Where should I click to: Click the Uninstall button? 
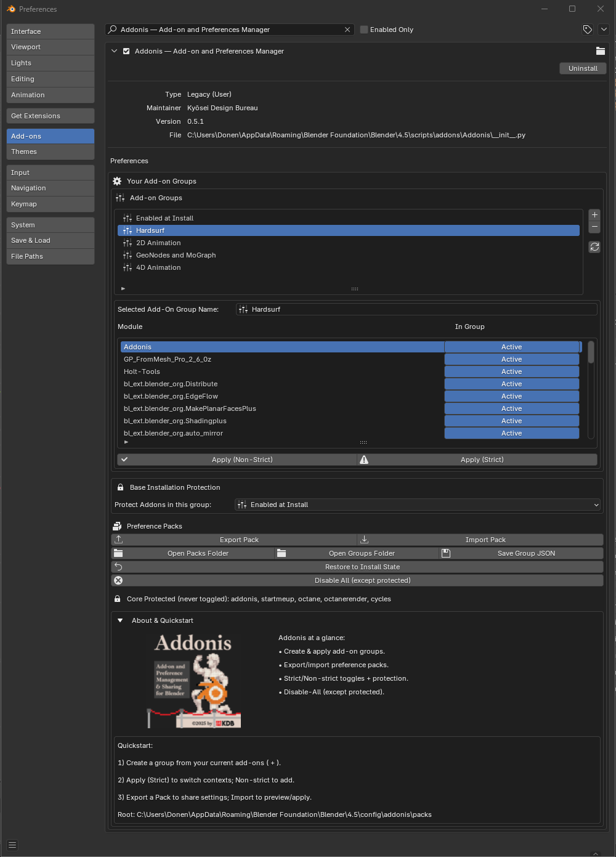583,68
